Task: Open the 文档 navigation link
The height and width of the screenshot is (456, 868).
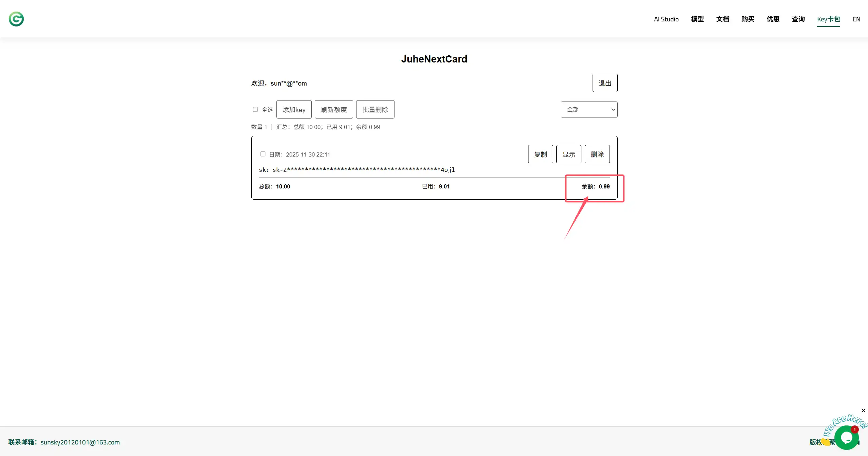Action: coord(722,19)
